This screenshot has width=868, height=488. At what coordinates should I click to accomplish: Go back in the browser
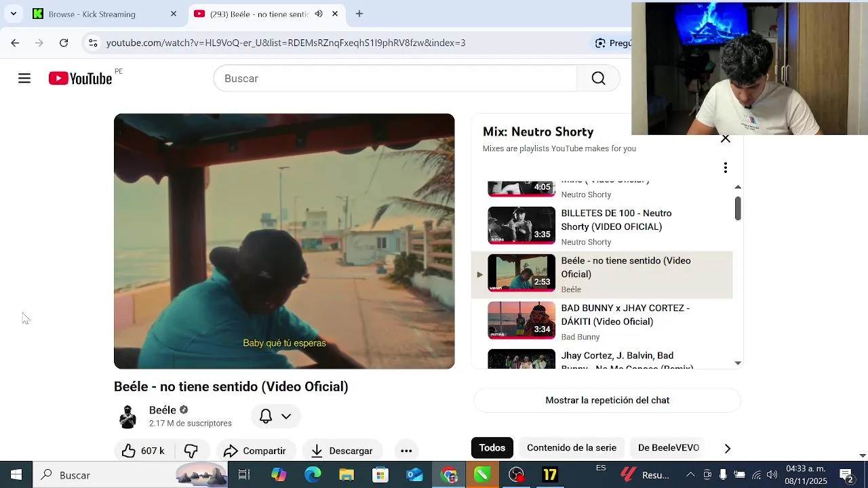(x=15, y=43)
